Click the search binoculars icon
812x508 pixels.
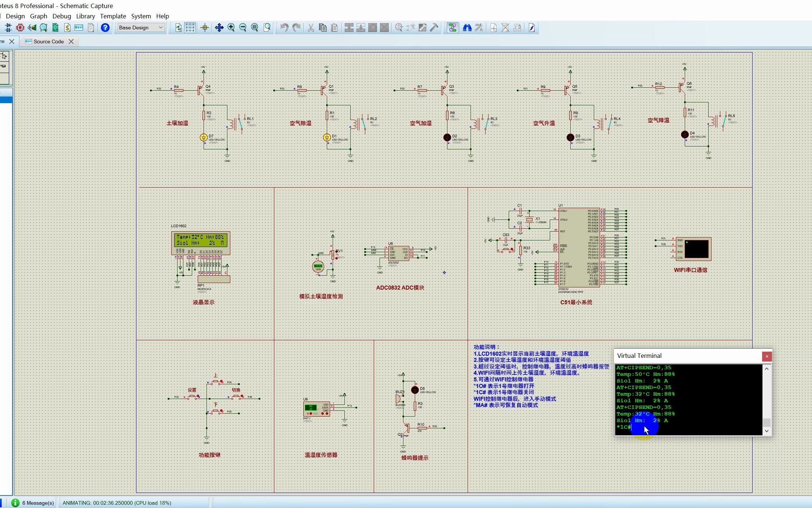[x=467, y=28]
